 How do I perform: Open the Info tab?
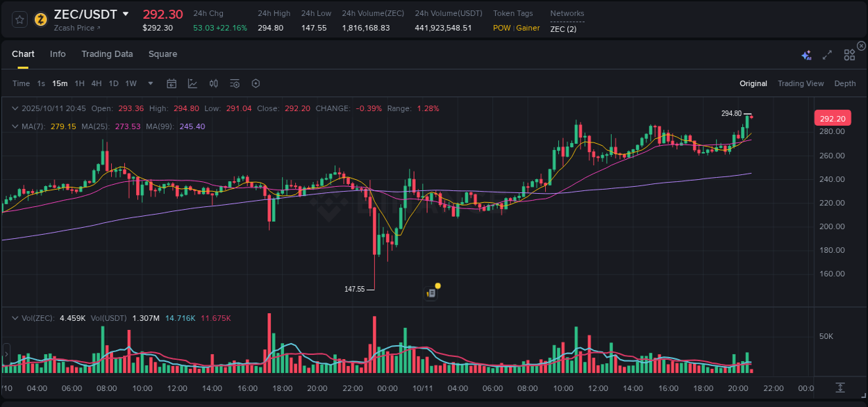[58, 53]
